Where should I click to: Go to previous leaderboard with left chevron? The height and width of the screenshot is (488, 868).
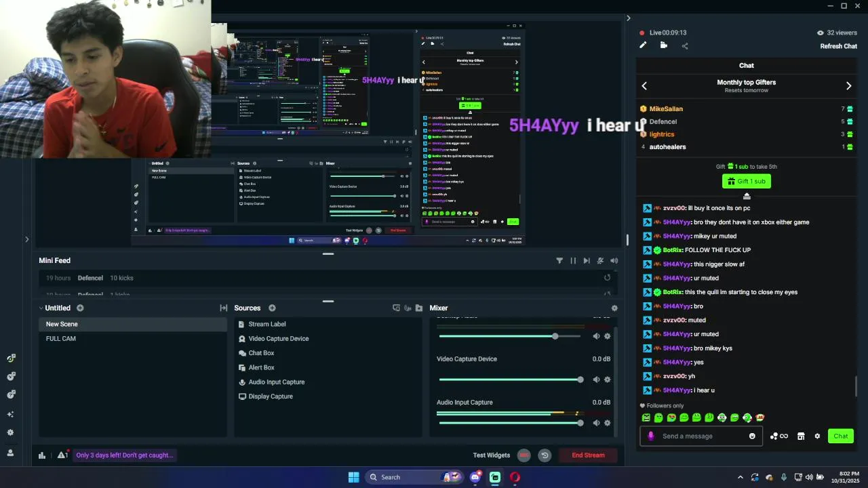click(644, 86)
